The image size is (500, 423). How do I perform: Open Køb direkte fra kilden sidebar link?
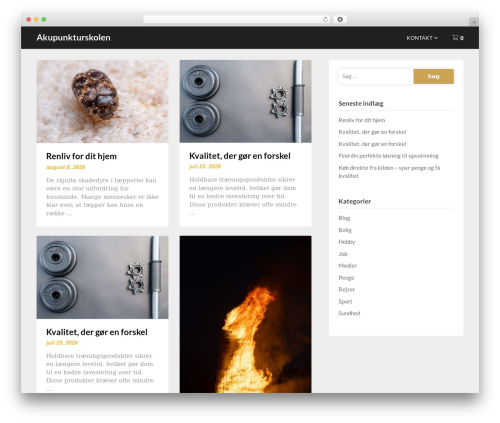(389, 172)
